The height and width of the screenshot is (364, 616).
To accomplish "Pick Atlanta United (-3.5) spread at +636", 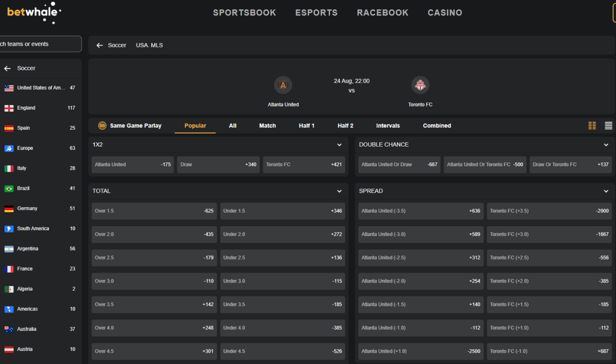I will point(421,211).
